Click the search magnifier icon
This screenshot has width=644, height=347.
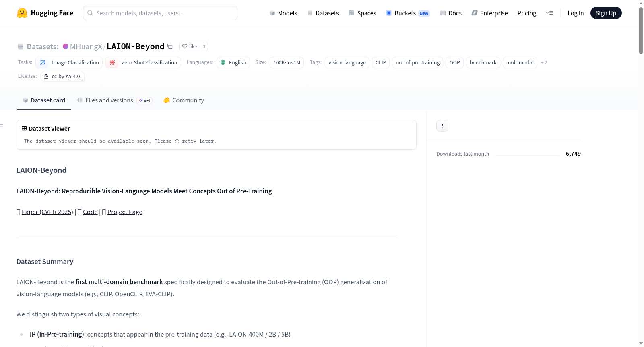(x=90, y=13)
